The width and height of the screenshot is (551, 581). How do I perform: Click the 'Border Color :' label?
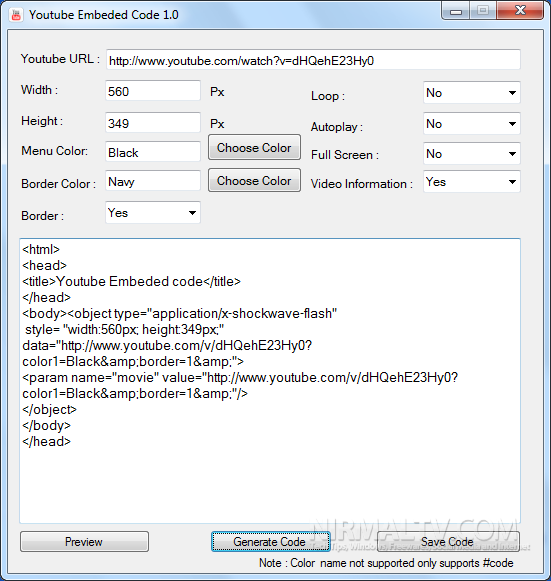(x=59, y=184)
